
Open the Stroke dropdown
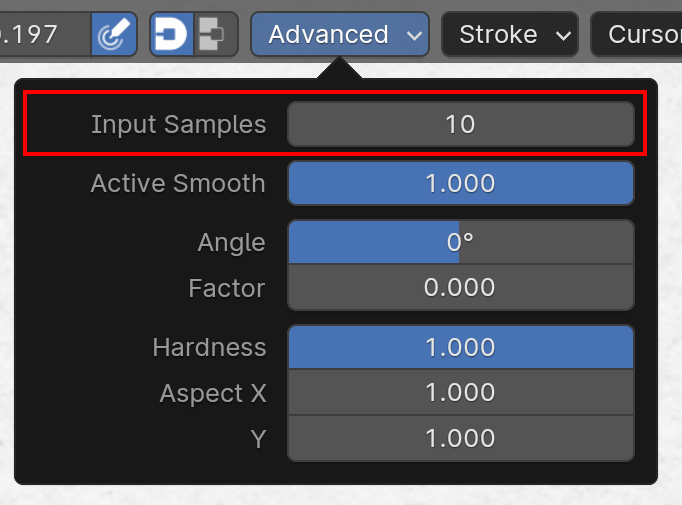(509, 35)
